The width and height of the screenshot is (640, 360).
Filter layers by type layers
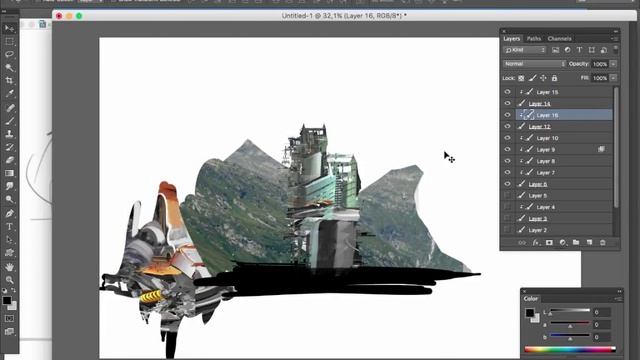tap(579, 50)
